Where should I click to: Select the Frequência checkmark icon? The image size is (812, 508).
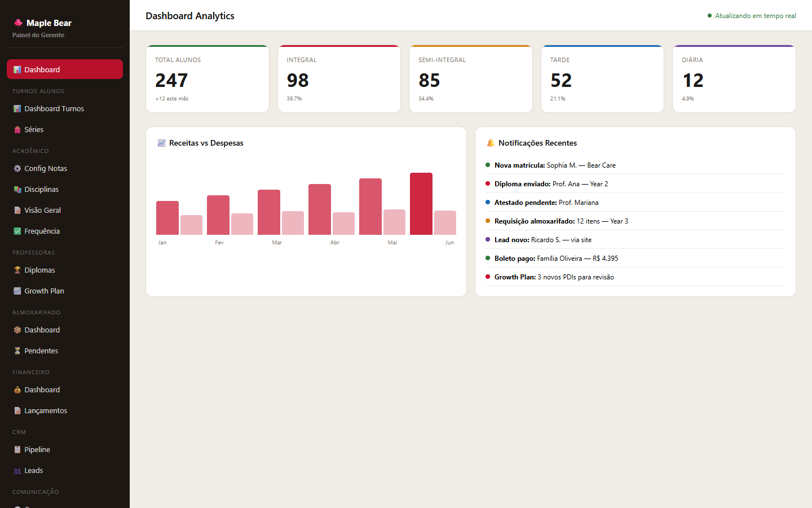point(17,231)
